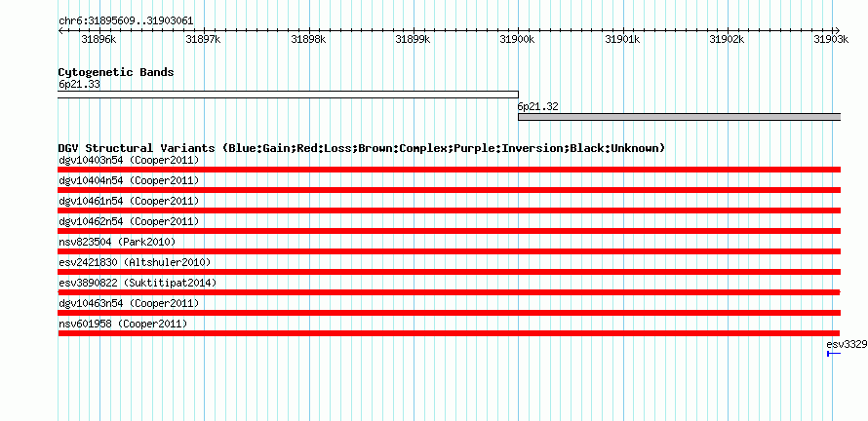Viewport: 868px width, 421px height.
Task: Select the red bar of dgv10463n54
Action: tap(450, 313)
